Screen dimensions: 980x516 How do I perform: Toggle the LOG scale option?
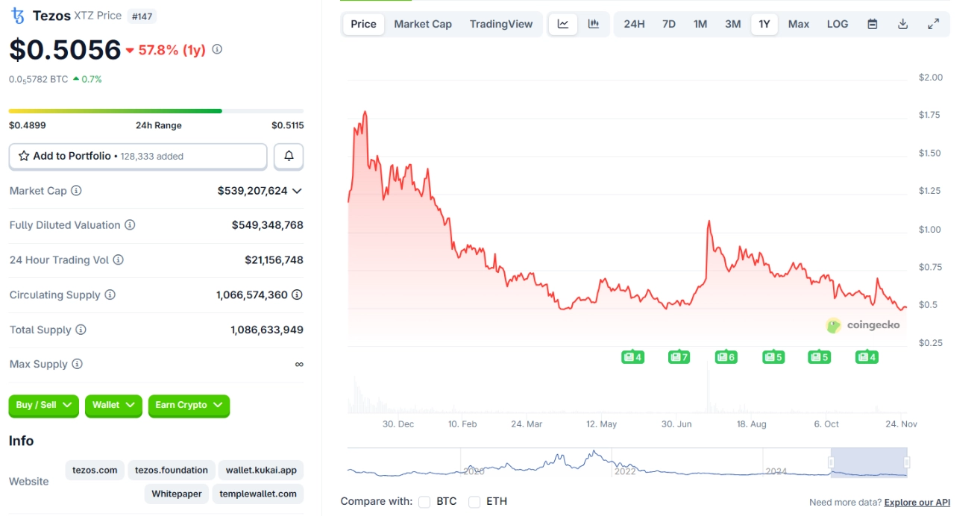[838, 24]
